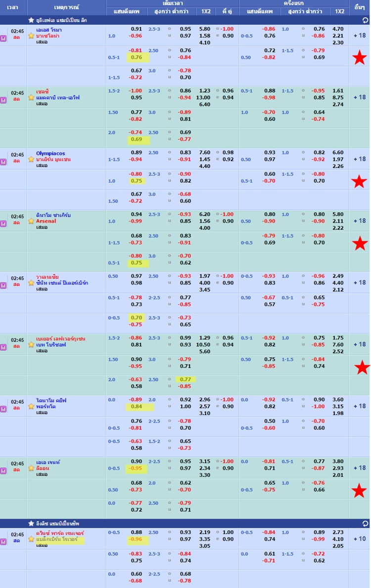Pick highlighted 0.76 handicap odds under เอเอส โรมา
Image resolution: width=371 pixels, height=588 pixels.
pos(137,57)
